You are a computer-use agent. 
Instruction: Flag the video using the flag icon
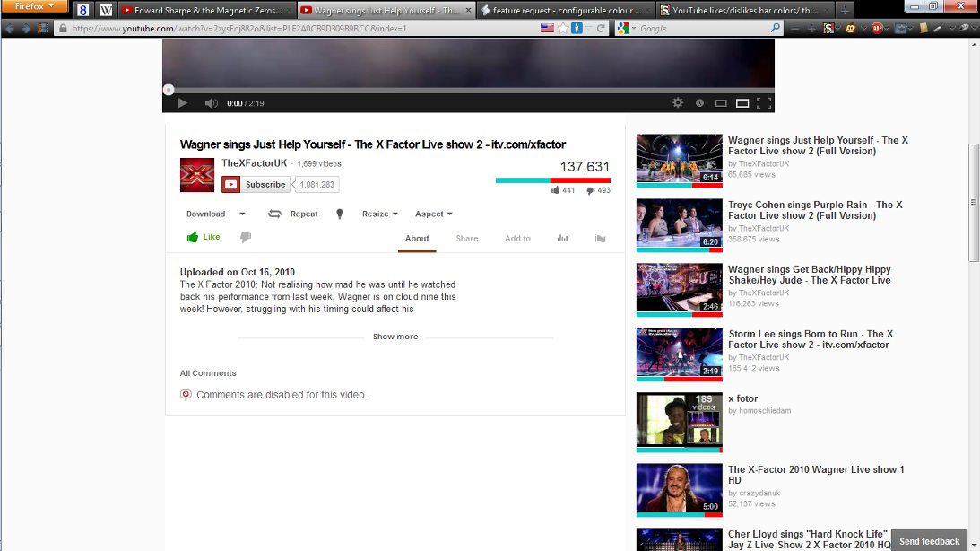tap(602, 239)
